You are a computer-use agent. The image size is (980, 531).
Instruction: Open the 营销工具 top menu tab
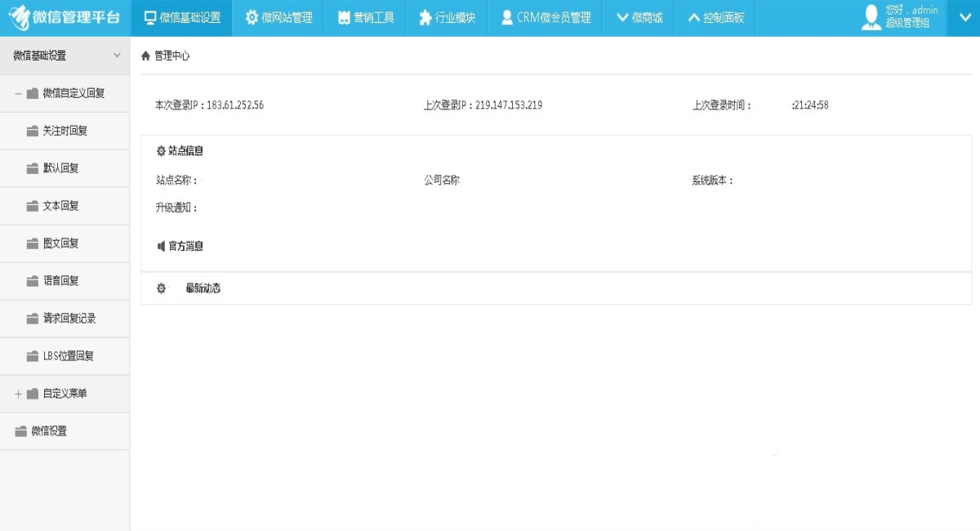click(x=365, y=18)
